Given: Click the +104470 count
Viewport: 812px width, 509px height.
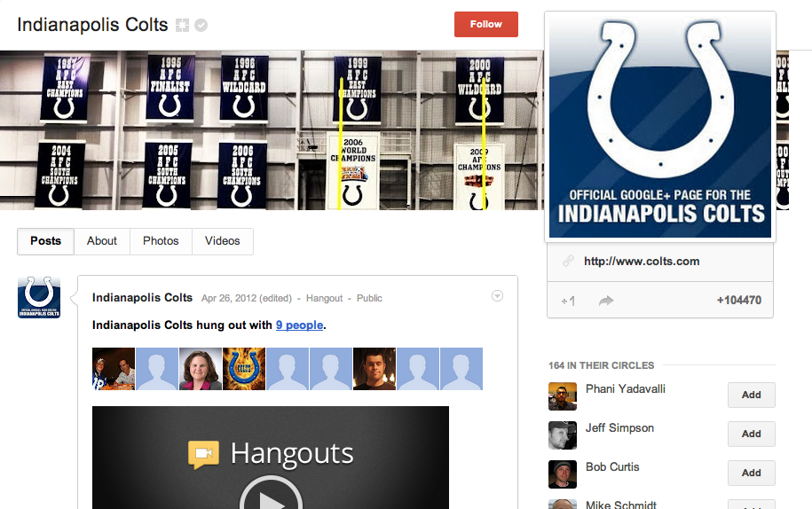Looking at the screenshot, I should coord(739,300).
